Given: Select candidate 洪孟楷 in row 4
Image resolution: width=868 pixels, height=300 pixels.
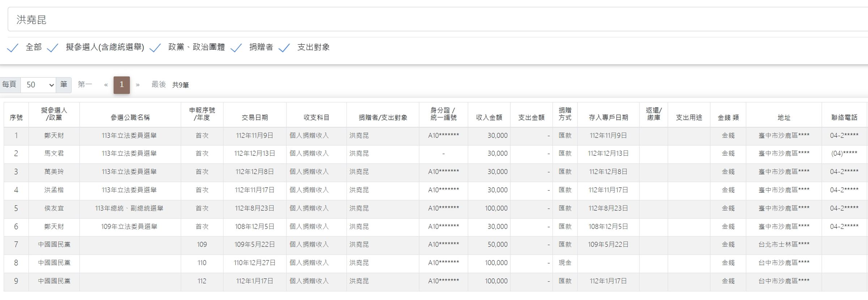Looking at the screenshot, I should 54,190.
